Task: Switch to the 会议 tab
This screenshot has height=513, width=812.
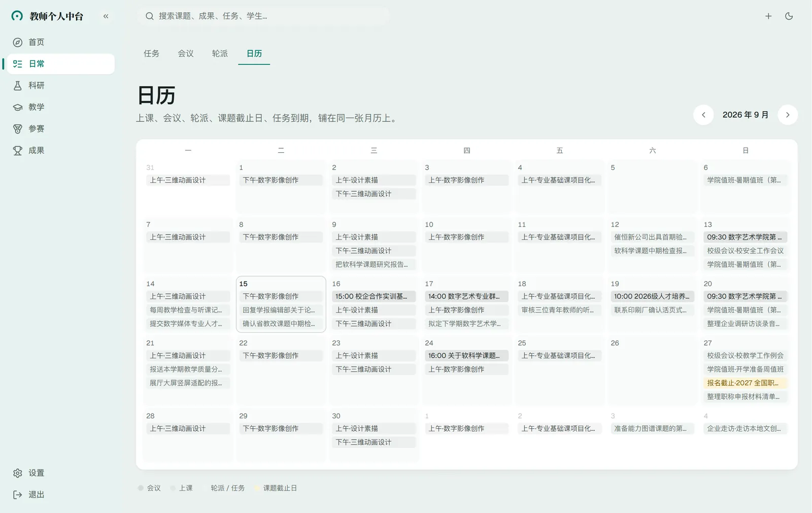Action: pyautogui.click(x=186, y=53)
